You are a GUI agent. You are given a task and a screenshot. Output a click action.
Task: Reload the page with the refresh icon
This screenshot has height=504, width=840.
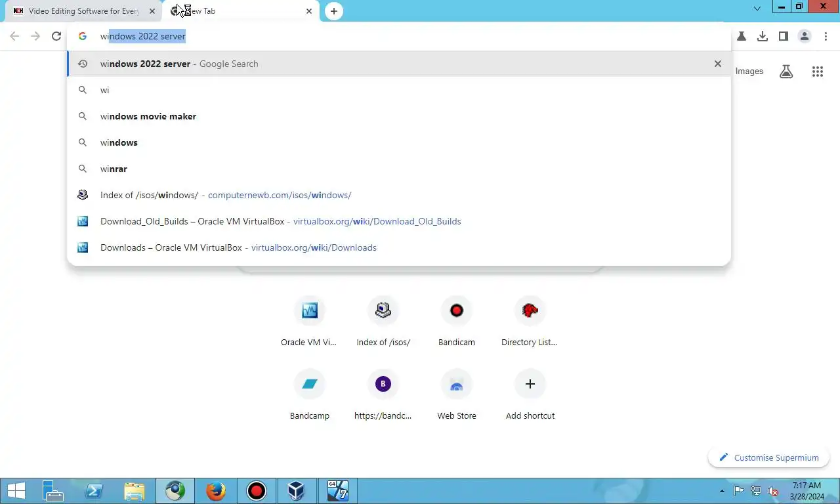[x=56, y=37]
